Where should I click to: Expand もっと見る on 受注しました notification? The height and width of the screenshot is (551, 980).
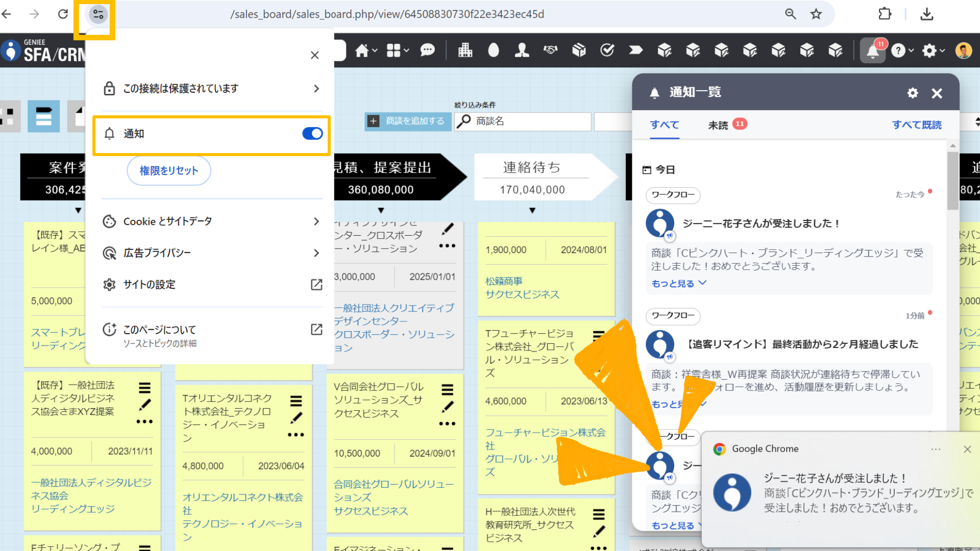pyautogui.click(x=679, y=283)
